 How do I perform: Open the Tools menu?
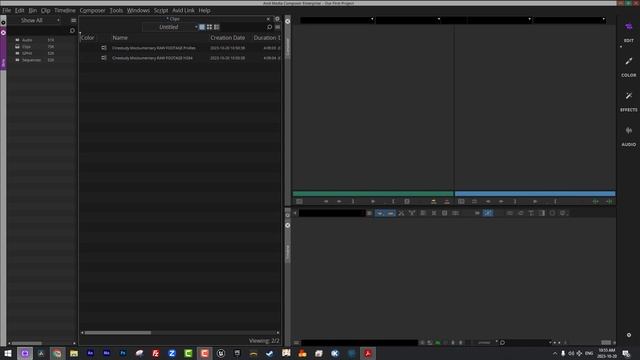coord(116,10)
